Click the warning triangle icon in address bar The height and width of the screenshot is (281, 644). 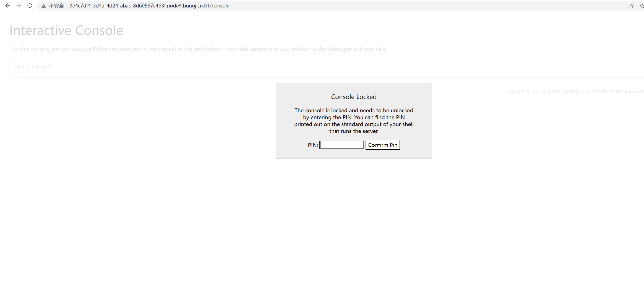pos(43,6)
